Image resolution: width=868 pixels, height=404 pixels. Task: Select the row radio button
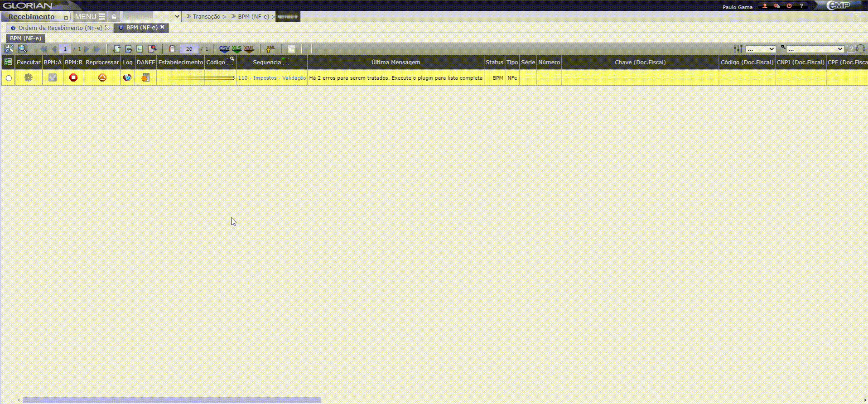pos(9,78)
